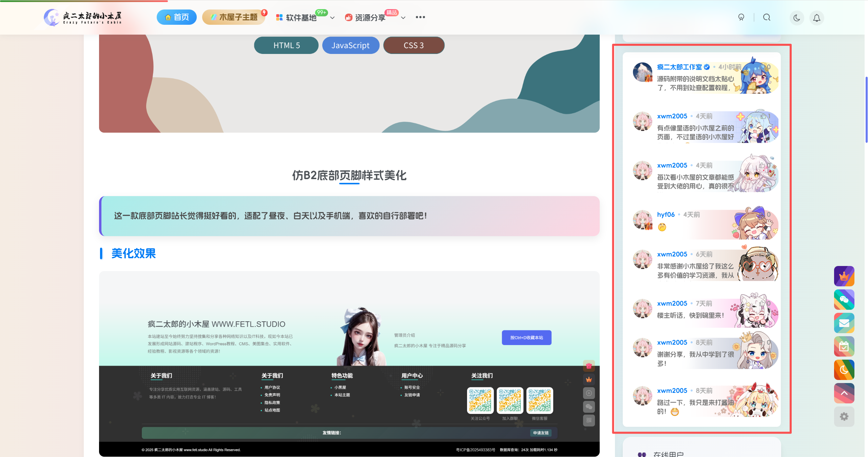Toggle night theme via sidebar moon icon
Image resolution: width=868 pixels, height=457 pixels.
coord(844,369)
